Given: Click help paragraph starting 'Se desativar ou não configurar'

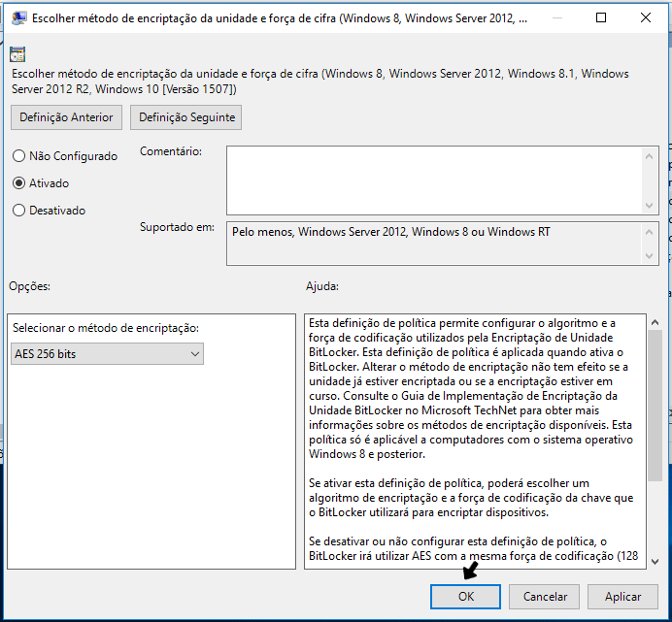Looking at the screenshot, I should 473,549.
